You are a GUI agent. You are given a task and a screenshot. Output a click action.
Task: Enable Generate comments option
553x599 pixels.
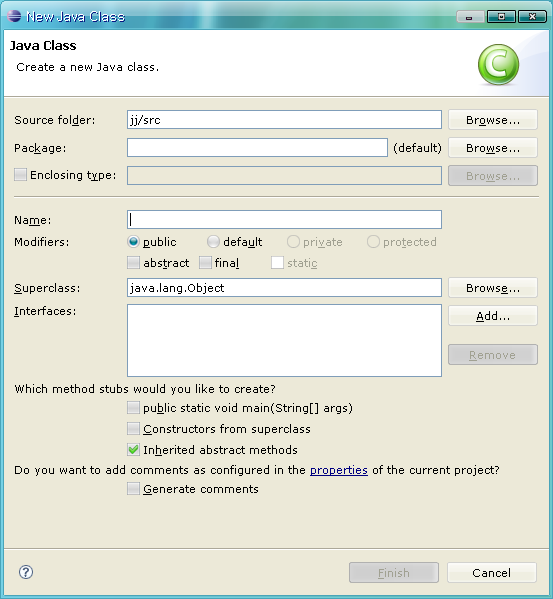[133, 489]
